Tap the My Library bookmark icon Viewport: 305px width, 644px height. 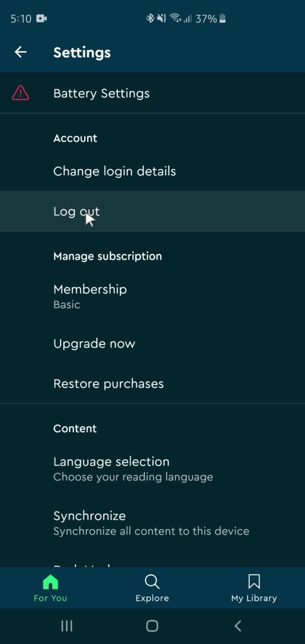click(x=254, y=582)
